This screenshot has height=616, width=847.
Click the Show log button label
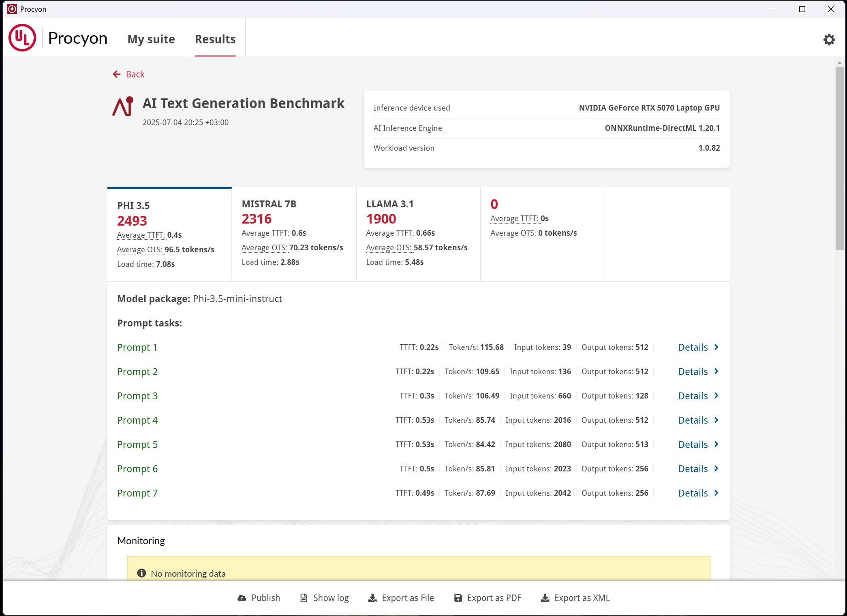(331, 598)
